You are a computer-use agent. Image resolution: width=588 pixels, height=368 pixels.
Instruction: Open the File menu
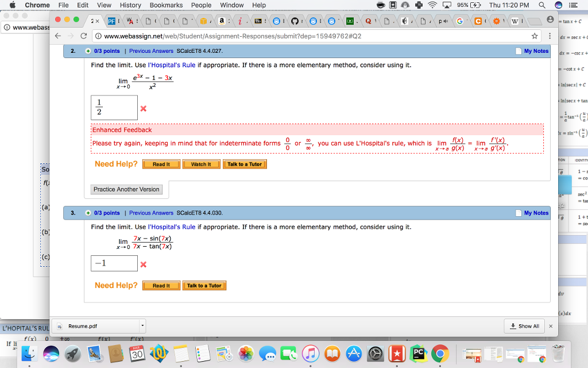(x=63, y=5)
